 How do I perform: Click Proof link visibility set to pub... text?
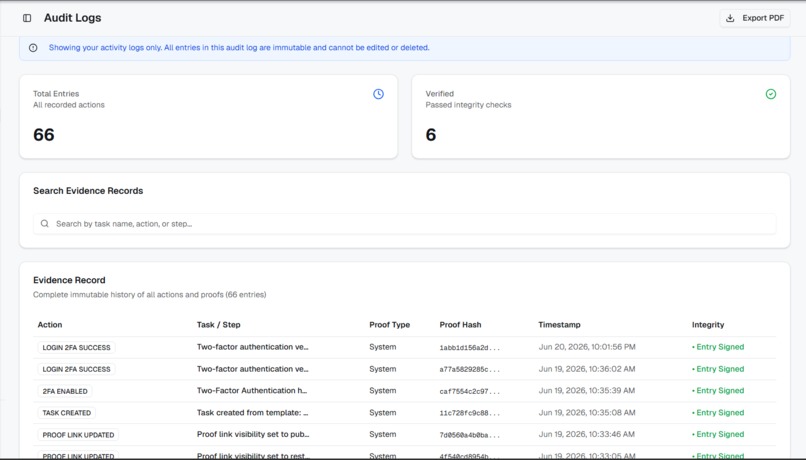point(253,434)
